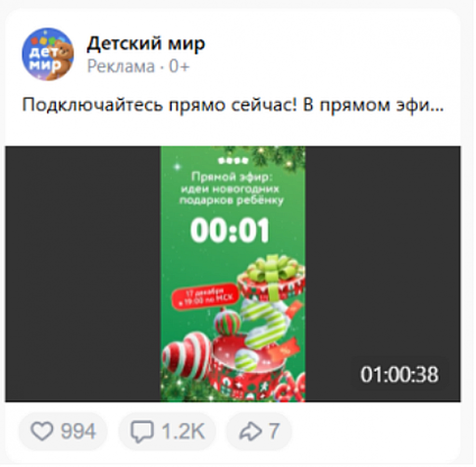Open the Детский мир profile avatar
This screenshot has width=476, height=467.
(48, 54)
